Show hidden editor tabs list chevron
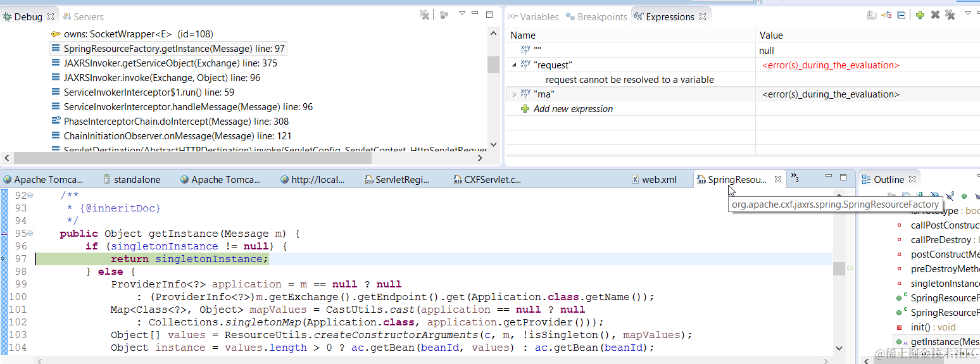 (x=795, y=178)
